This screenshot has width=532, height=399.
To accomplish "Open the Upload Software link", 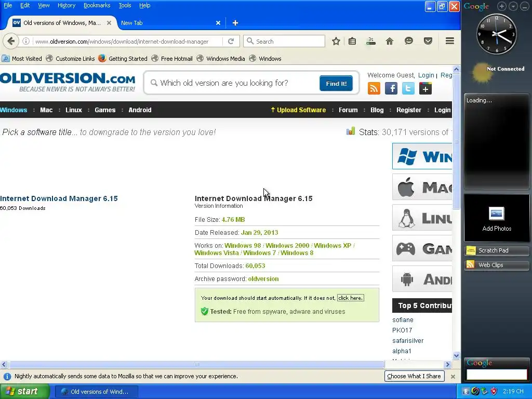I will [298, 110].
